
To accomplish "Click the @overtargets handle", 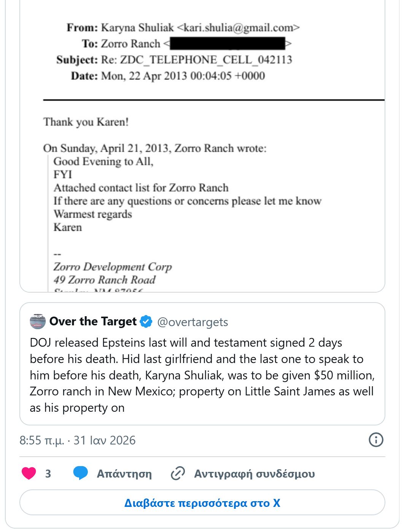I will (192, 322).
